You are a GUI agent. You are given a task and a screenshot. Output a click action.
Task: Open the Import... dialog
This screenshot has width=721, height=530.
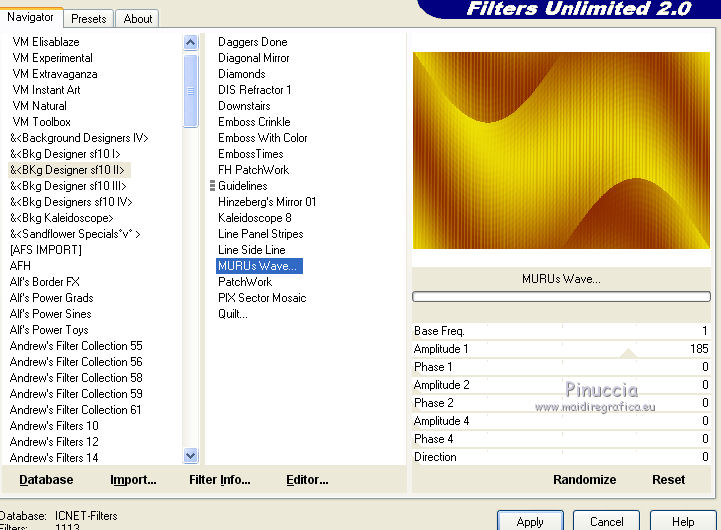click(133, 480)
